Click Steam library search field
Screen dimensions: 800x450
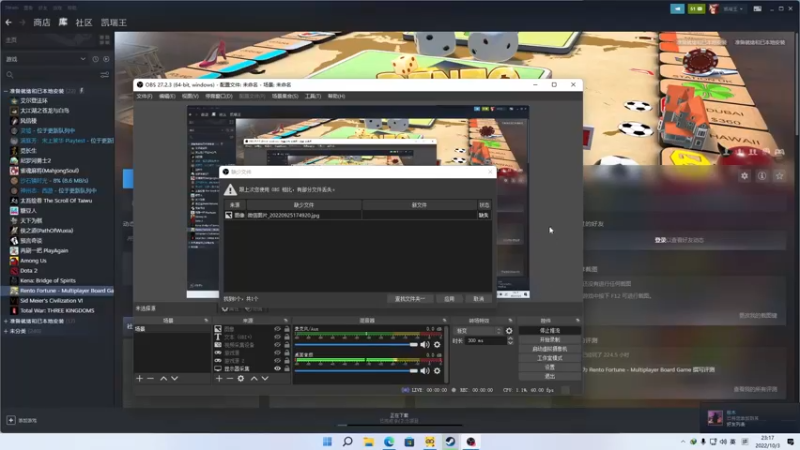pyautogui.click(x=51, y=75)
